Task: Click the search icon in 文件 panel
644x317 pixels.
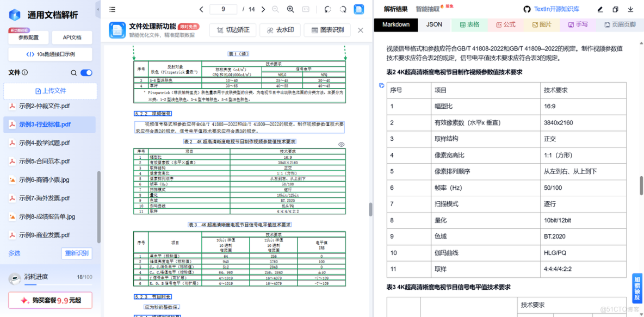Action: point(73,72)
